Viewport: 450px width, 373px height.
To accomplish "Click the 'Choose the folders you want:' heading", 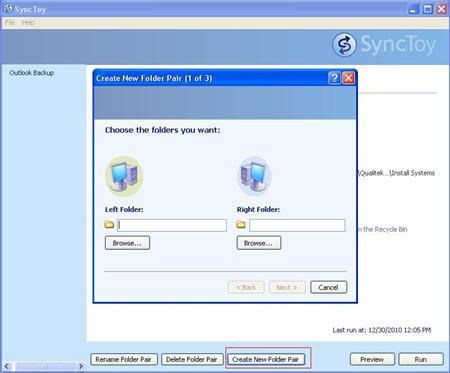I will coord(163,130).
